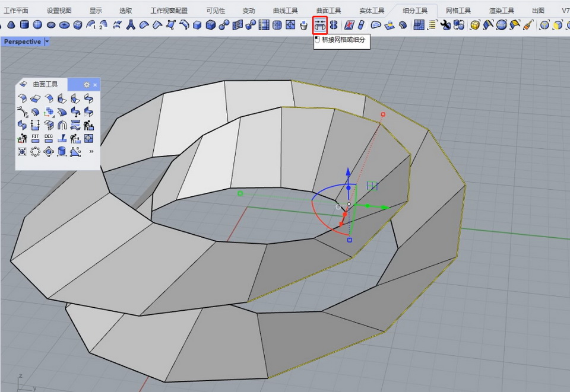
Task: Click the SubD cone icon
Action: [x=11, y=25]
